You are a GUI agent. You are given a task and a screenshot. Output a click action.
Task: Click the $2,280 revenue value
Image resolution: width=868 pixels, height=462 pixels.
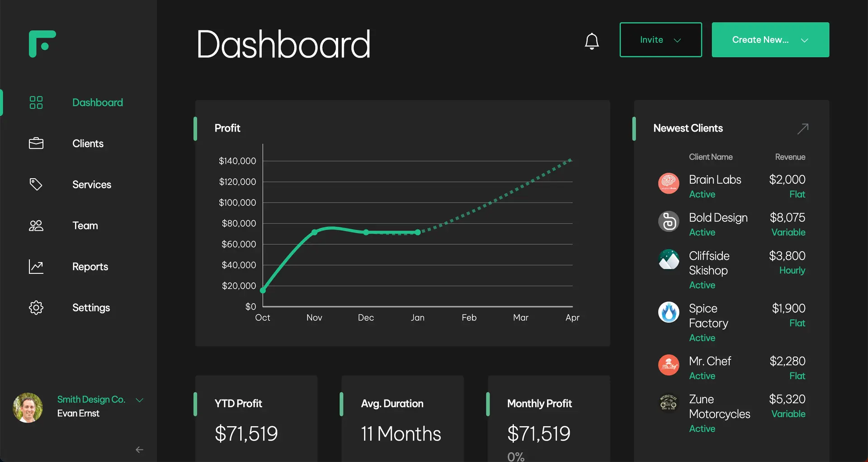788,361
